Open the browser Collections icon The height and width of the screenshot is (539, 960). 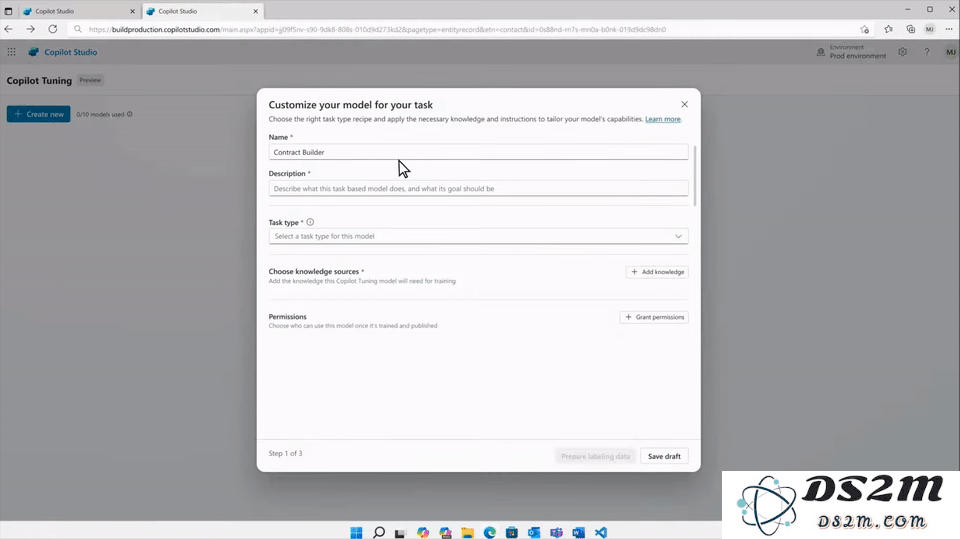911,29
